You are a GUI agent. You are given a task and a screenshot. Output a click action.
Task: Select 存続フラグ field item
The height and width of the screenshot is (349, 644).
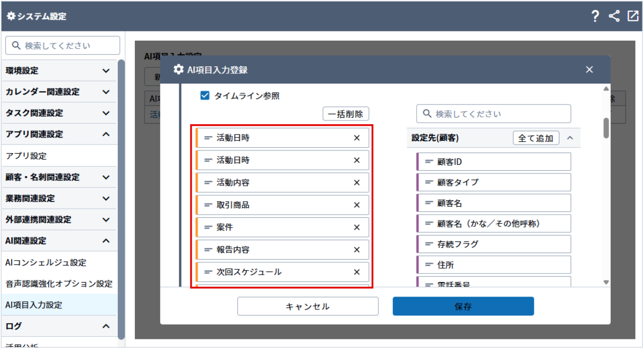pyautogui.click(x=494, y=244)
